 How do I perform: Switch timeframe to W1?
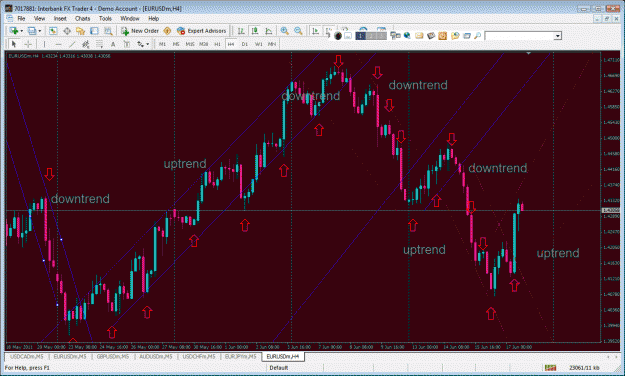[x=258, y=44]
